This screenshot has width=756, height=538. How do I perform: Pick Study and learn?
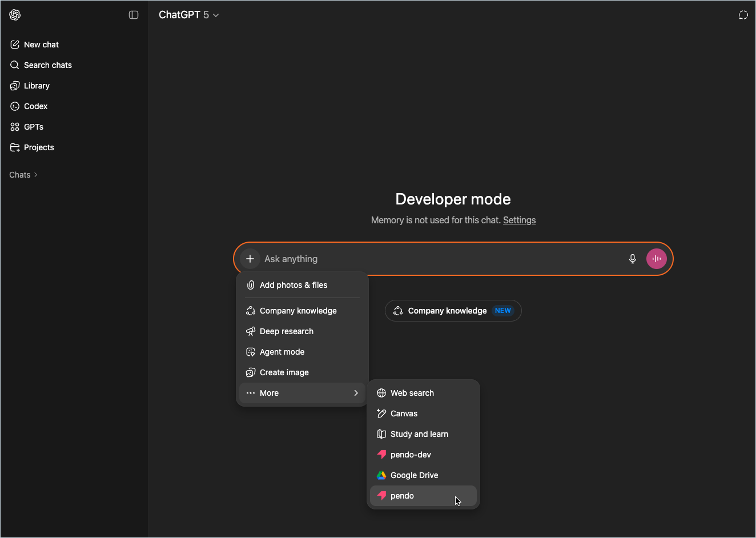pos(423,434)
